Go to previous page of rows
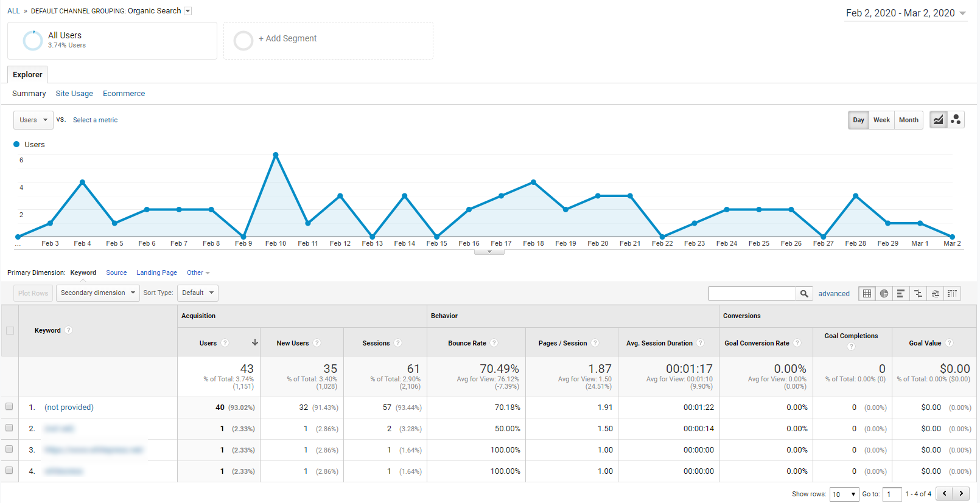 [944, 493]
